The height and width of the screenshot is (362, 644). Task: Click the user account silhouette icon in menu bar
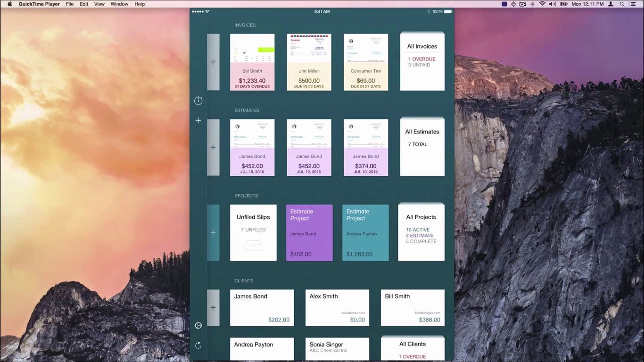coord(611,4)
